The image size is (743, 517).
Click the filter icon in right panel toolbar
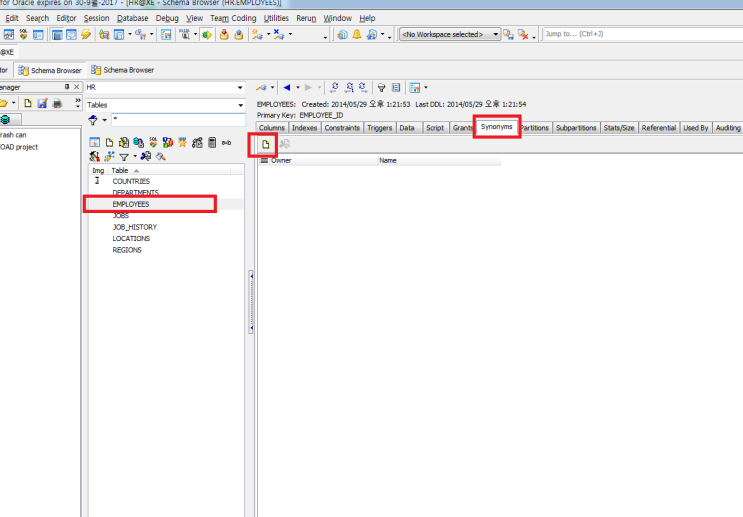(x=381, y=87)
